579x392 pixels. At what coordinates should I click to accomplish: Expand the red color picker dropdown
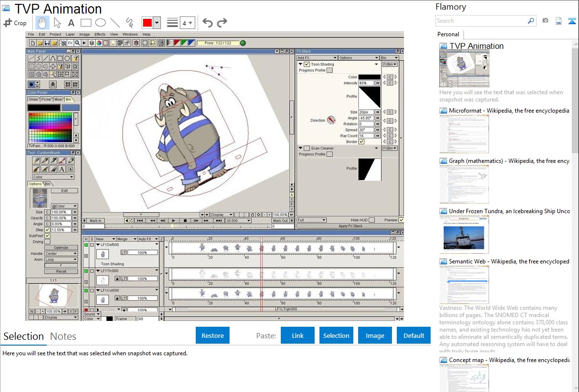click(157, 23)
